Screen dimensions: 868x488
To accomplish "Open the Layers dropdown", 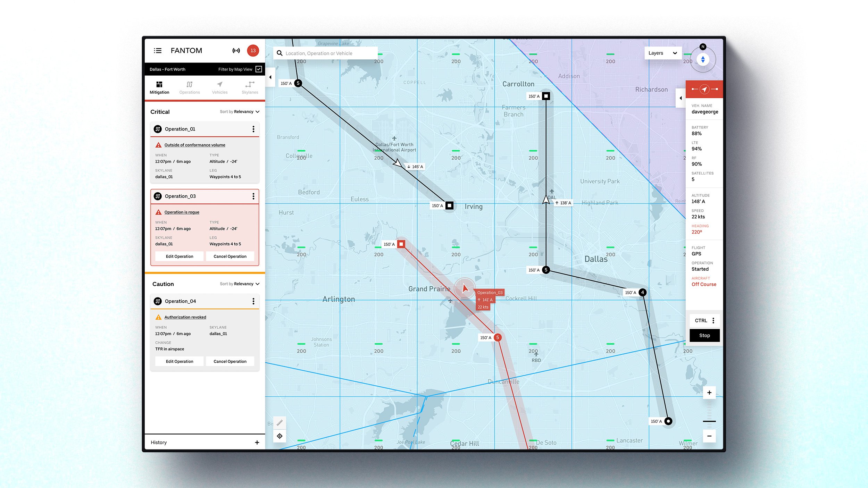I will pos(662,53).
